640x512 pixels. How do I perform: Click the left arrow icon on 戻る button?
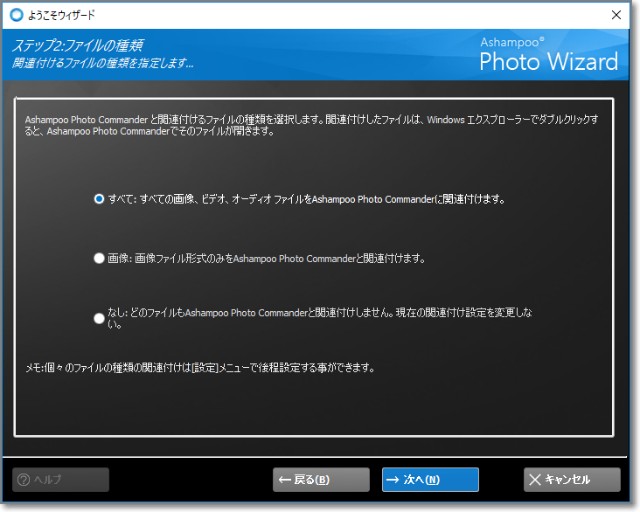pyautogui.click(x=285, y=480)
